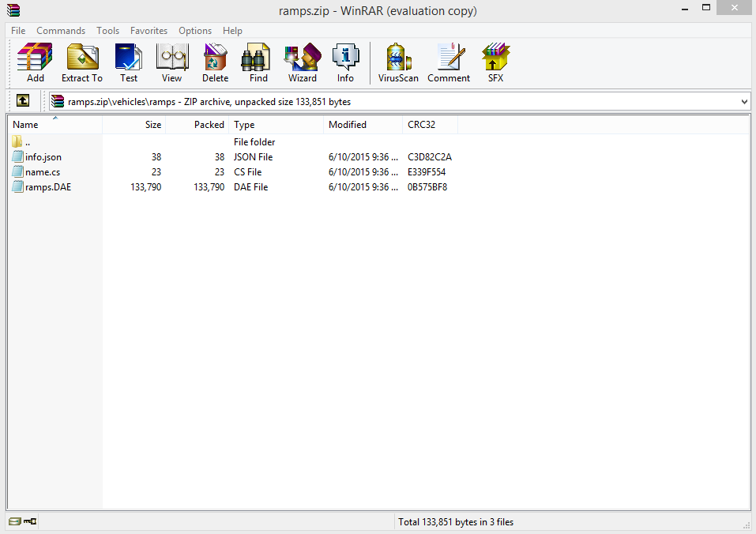The height and width of the screenshot is (534, 756).
Task: Open the Help menu
Action: 232,30
